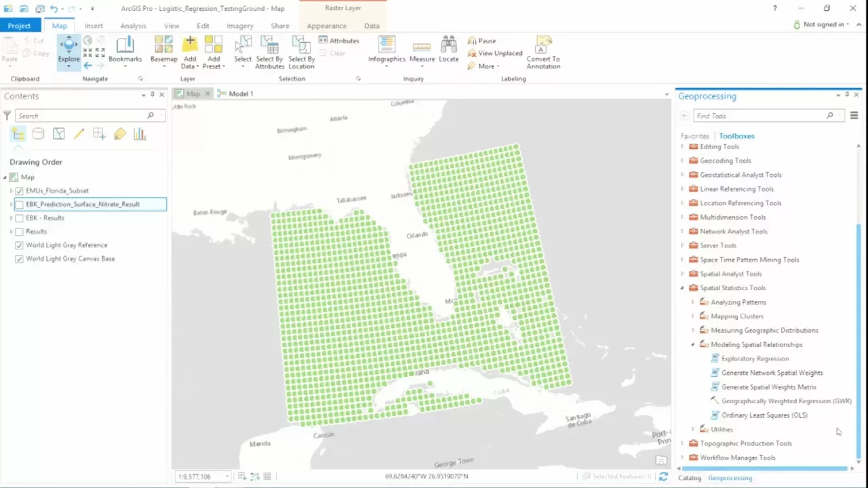The width and height of the screenshot is (868, 488).
Task: Expand the Mapping Clusters toolset
Action: (693, 317)
